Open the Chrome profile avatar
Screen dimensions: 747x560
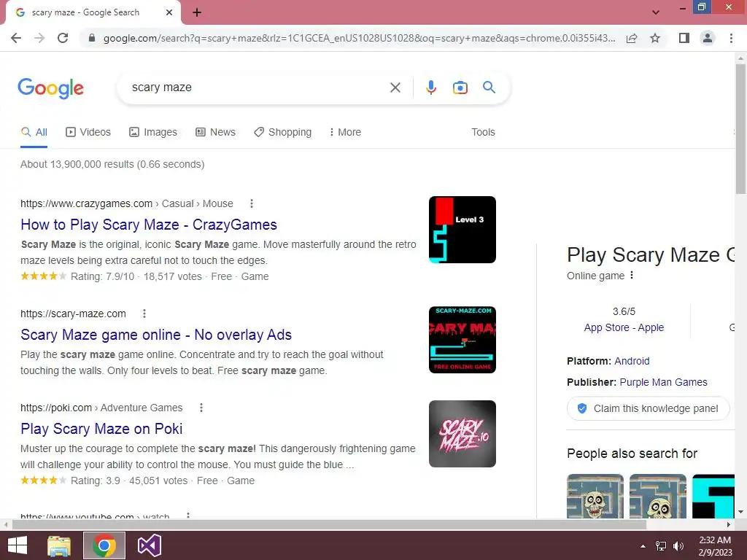coord(708,38)
